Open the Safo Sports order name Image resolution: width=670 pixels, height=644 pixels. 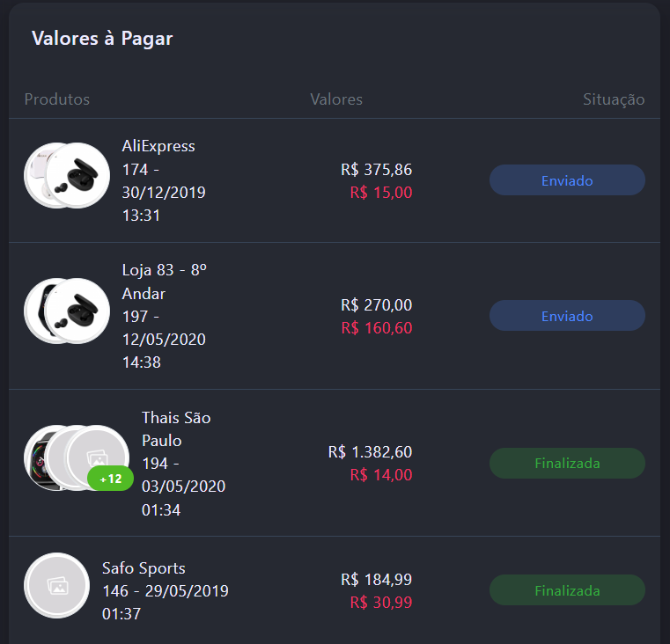click(x=144, y=568)
